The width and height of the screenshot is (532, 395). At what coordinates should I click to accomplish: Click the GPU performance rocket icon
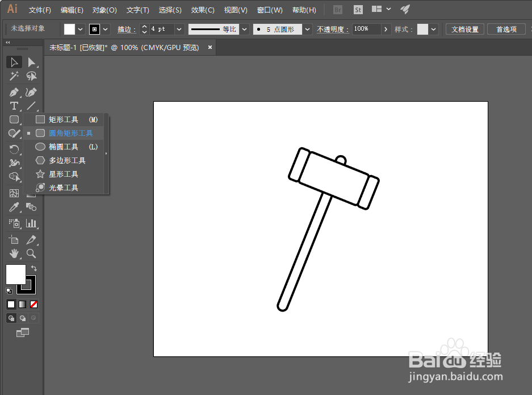[x=405, y=9]
